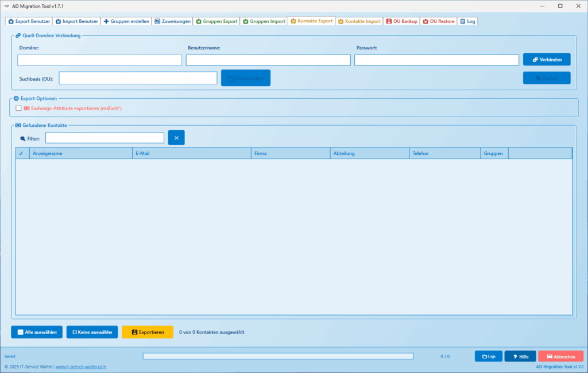Click the folder icon on the Logs button
This screenshot has width=588, height=373.
click(x=484, y=356)
